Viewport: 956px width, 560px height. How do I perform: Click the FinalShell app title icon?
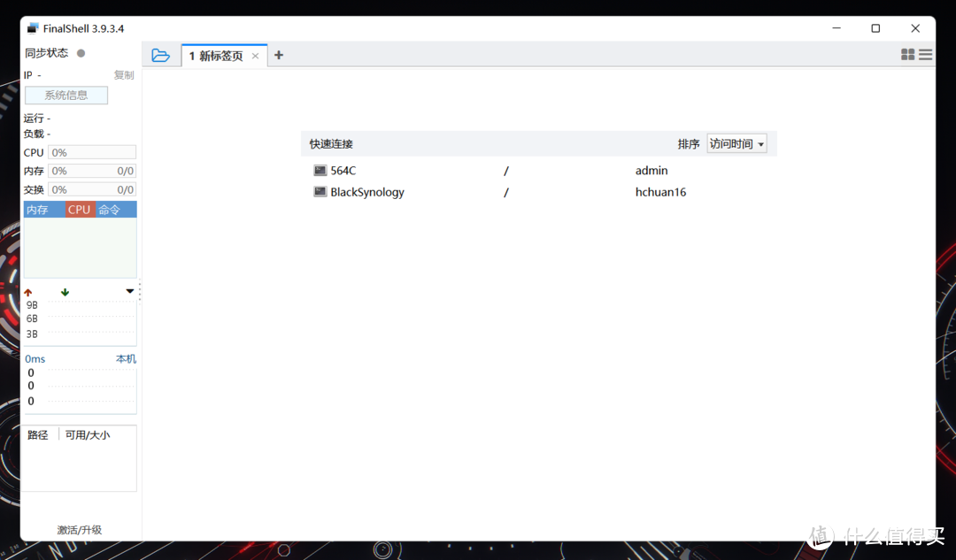[33, 28]
